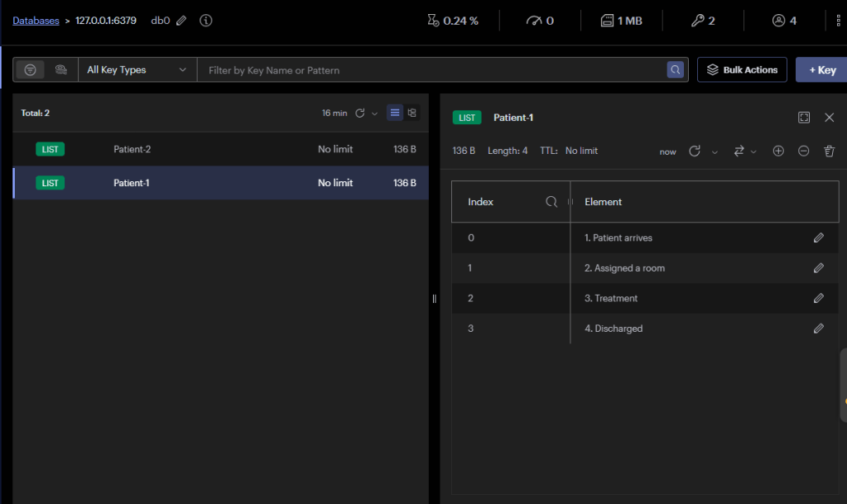Viewport: 847px width, 504px height.
Task: Switch key browser to tree view
Action: 411,113
